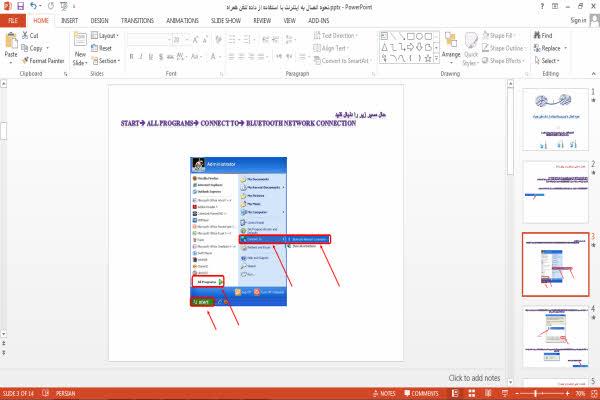Click 'Click to add notes' area
The height and width of the screenshot is (400, 600).
(x=474, y=378)
